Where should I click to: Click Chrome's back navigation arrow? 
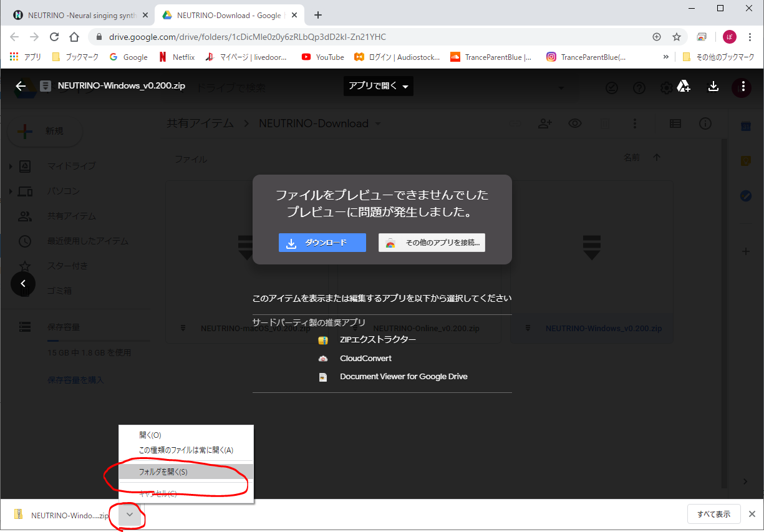[15, 37]
